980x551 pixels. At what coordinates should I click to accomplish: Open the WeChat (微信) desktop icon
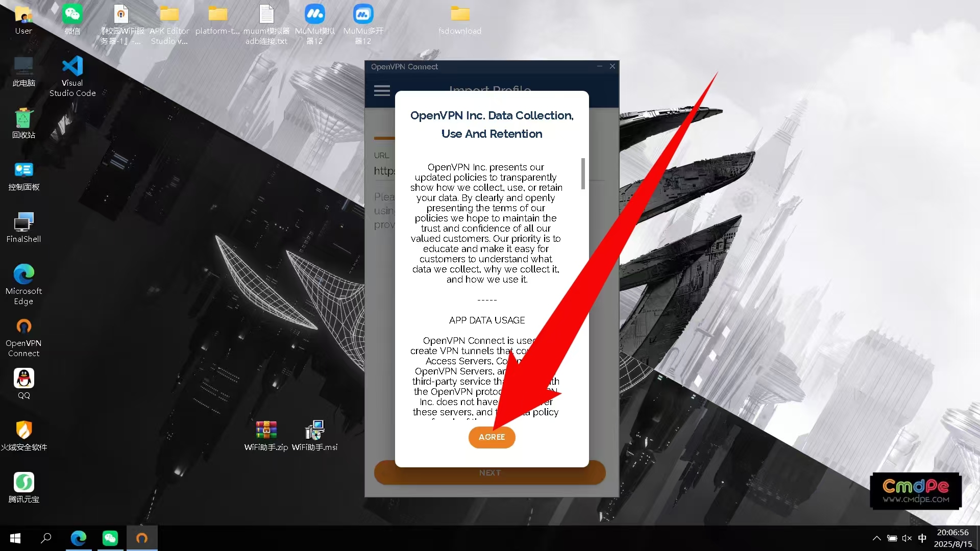pos(72,20)
